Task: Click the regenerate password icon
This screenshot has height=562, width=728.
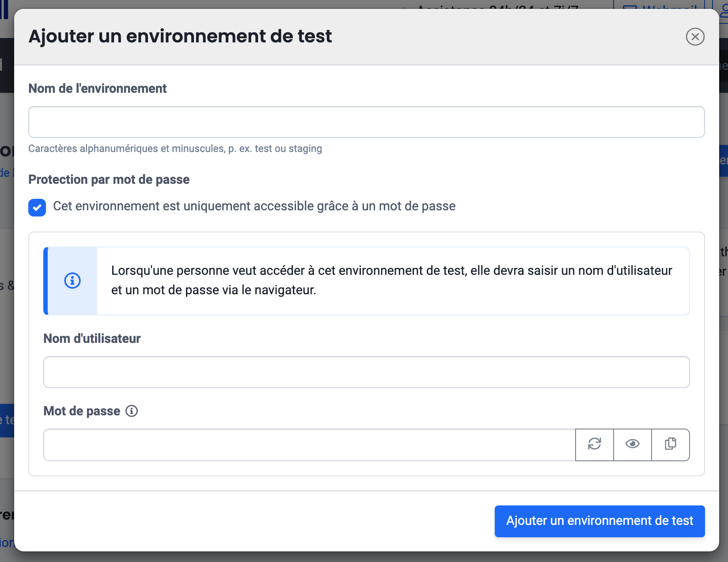Action: [x=595, y=444]
